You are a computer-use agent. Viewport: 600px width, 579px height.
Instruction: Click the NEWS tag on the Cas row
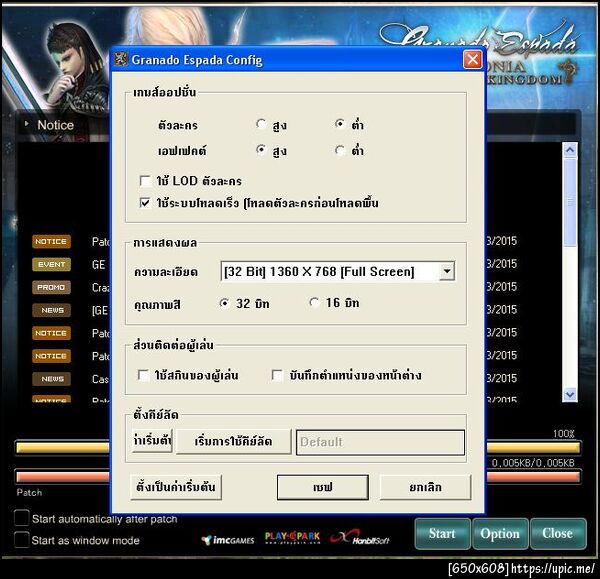(x=51, y=379)
